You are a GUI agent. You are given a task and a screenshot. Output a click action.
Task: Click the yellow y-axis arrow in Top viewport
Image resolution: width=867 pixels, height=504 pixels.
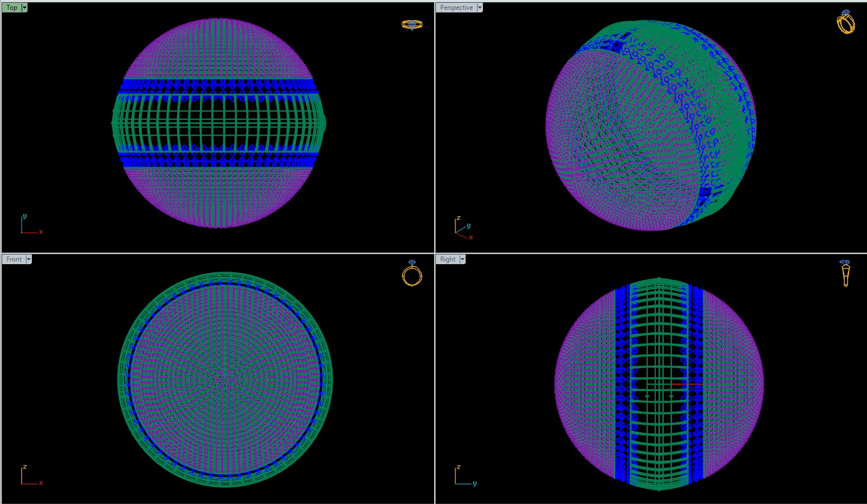point(25,216)
